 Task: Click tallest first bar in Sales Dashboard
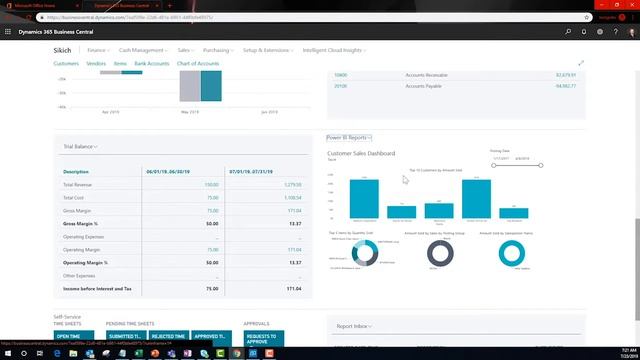coord(364,199)
